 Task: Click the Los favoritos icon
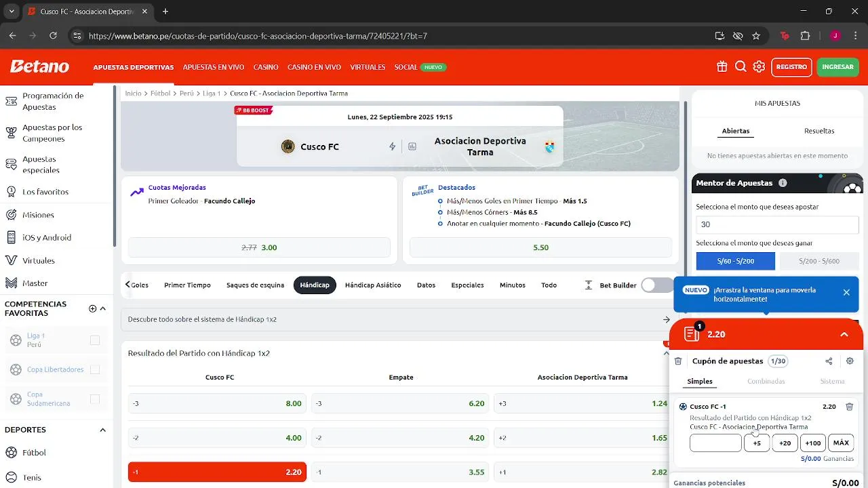tap(11, 192)
